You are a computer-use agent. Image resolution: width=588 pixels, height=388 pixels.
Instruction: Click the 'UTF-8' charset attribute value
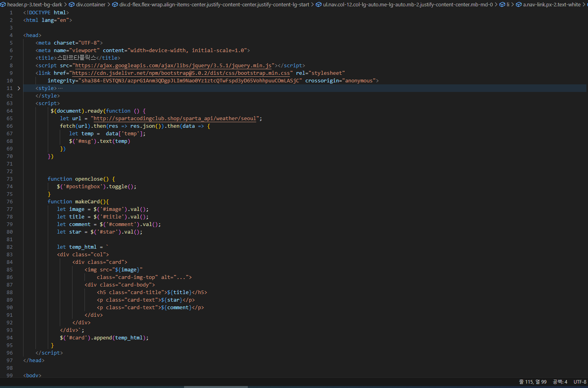point(89,43)
